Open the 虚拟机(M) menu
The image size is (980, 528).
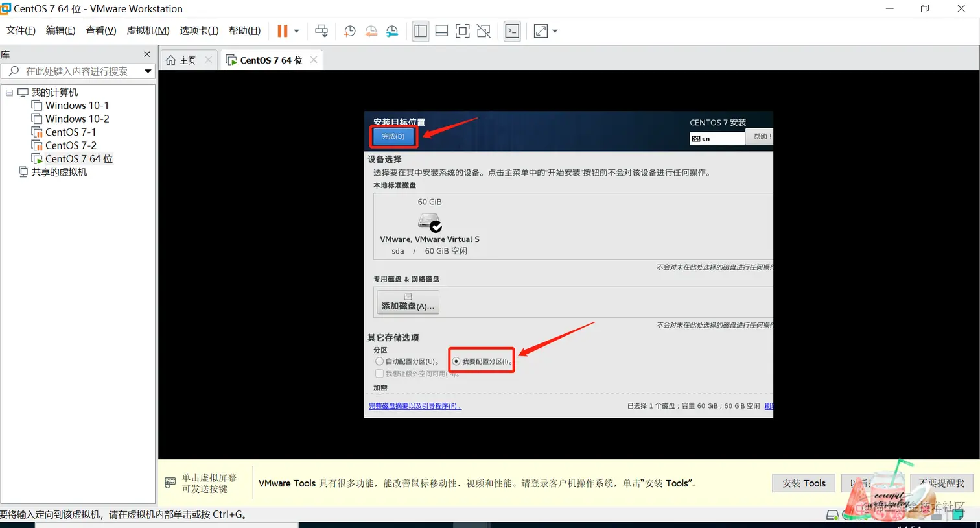tap(148, 30)
